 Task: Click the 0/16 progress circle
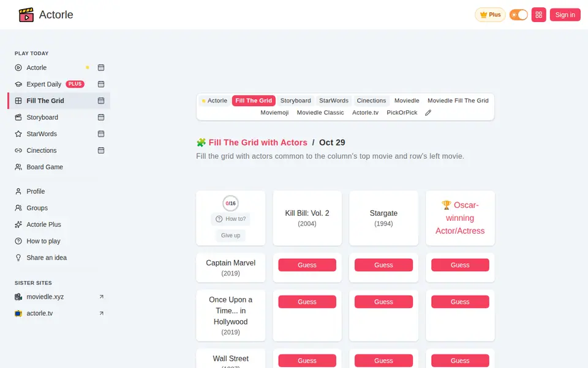pos(231,203)
